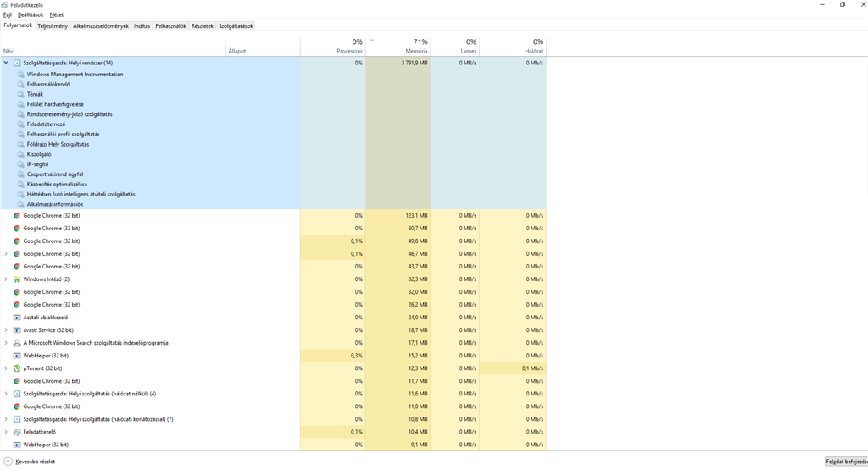The width and height of the screenshot is (868, 470).
Task: Expand the µTorrent (32 bit) process row
Action: click(x=6, y=368)
